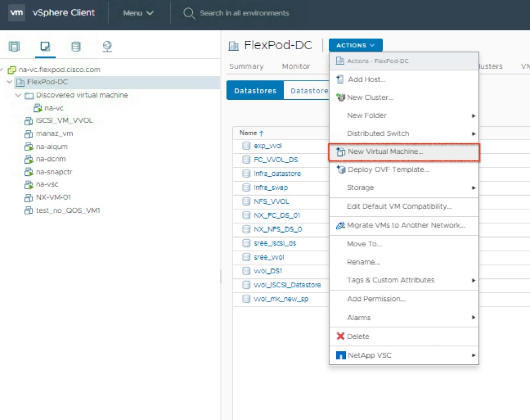530x420 pixels.
Task: Switch to the Storage view icon
Action: point(76,46)
